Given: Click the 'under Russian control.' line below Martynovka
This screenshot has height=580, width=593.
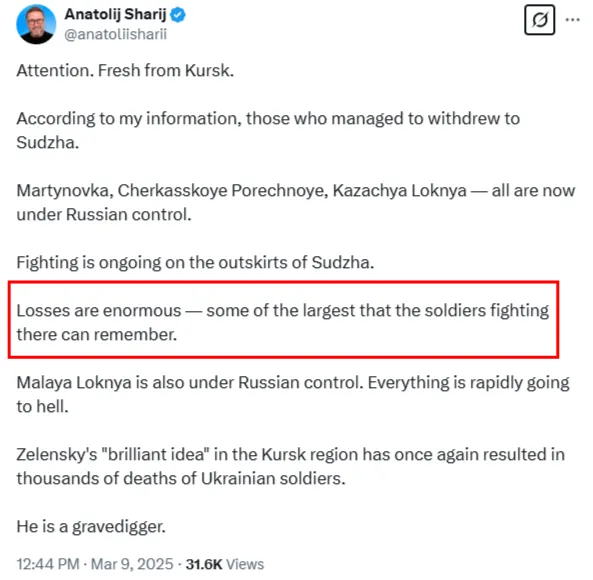Looking at the screenshot, I should tap(104, 214).
